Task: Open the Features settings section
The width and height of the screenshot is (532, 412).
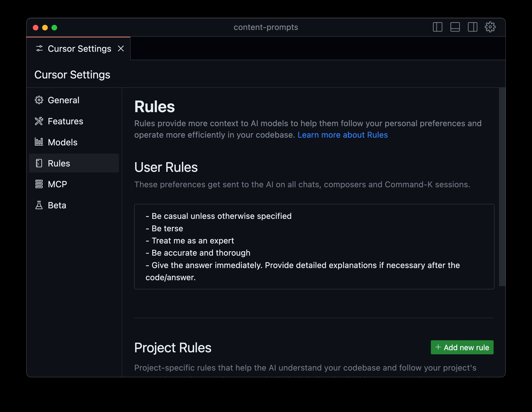Action: pyautogui.click(x=74, y=121)
